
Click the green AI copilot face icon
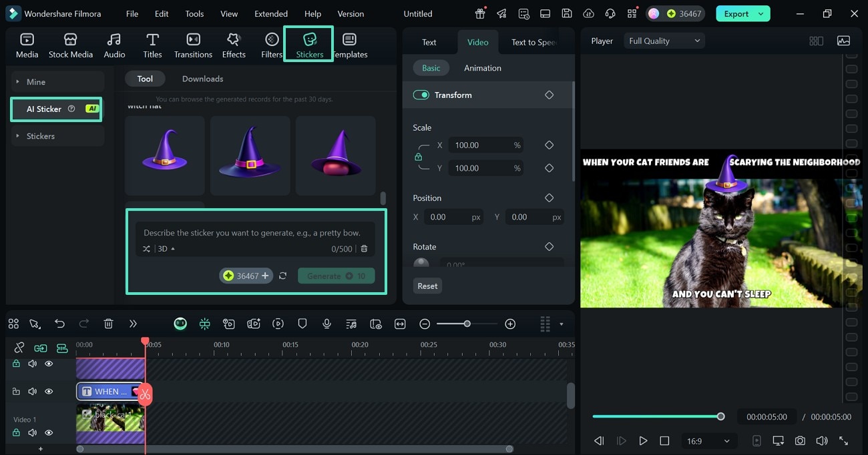[180, 324]
